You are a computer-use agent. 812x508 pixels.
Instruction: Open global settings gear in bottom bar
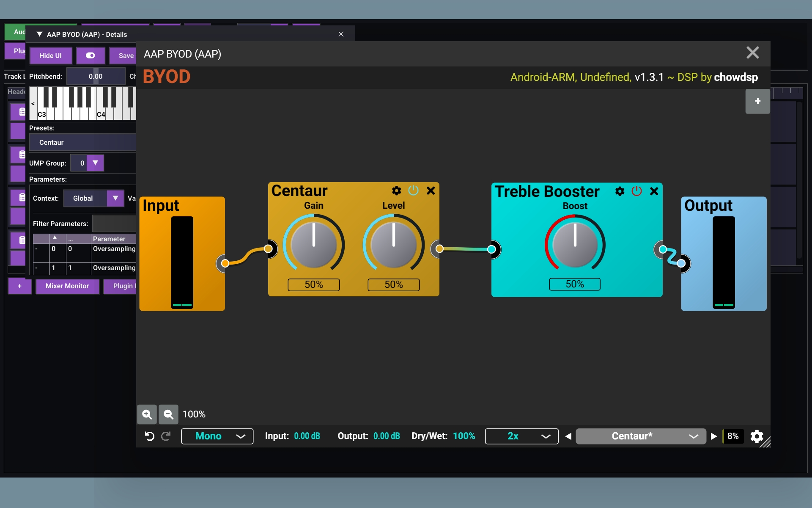coord(757,436)
